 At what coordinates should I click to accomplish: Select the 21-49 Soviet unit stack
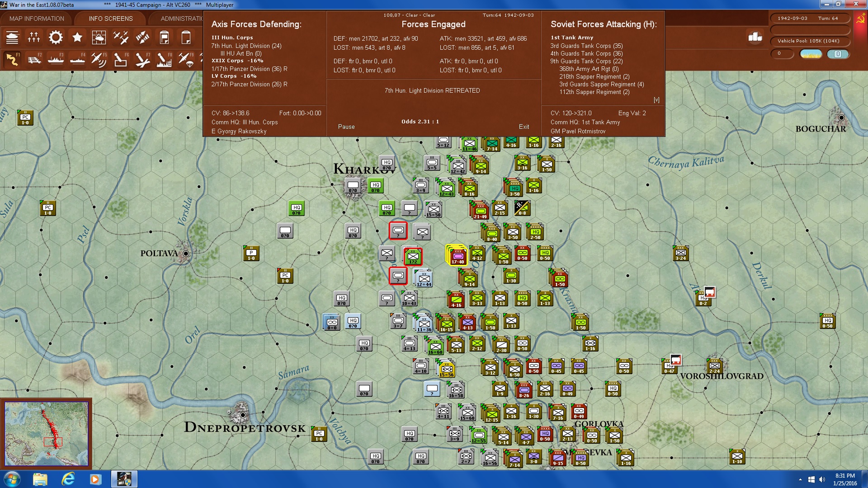[480, 211]
